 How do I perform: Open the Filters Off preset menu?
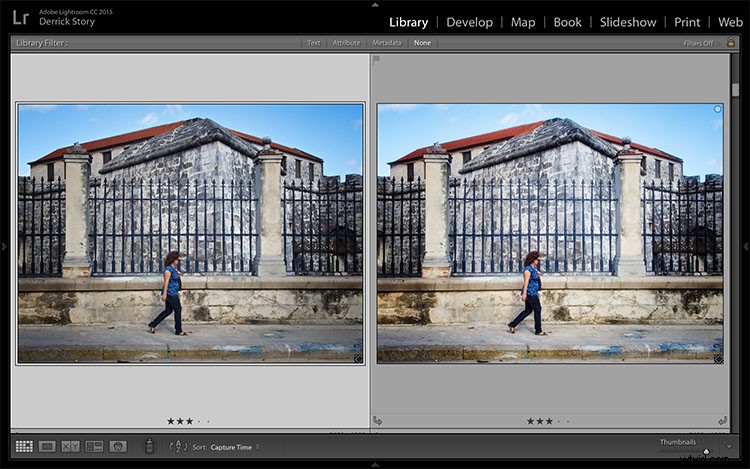pyautogui.click(x=701, y=43)
